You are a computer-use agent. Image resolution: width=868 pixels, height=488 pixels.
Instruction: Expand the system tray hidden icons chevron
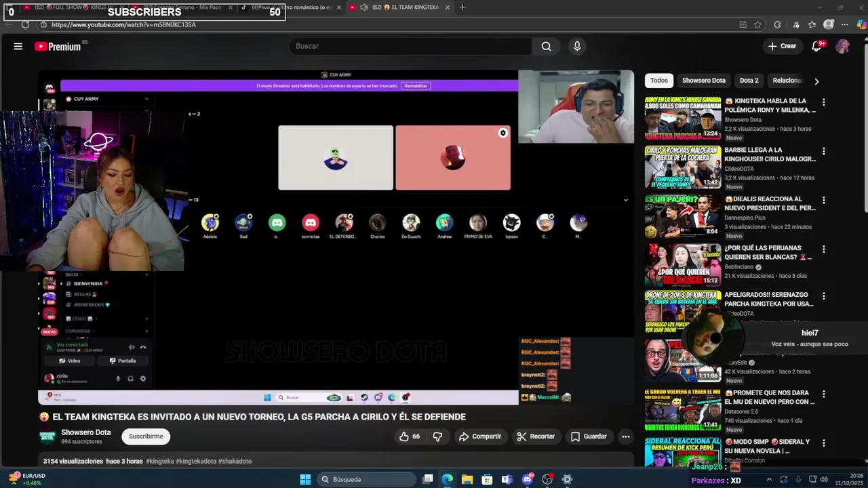tap(769, 480)
